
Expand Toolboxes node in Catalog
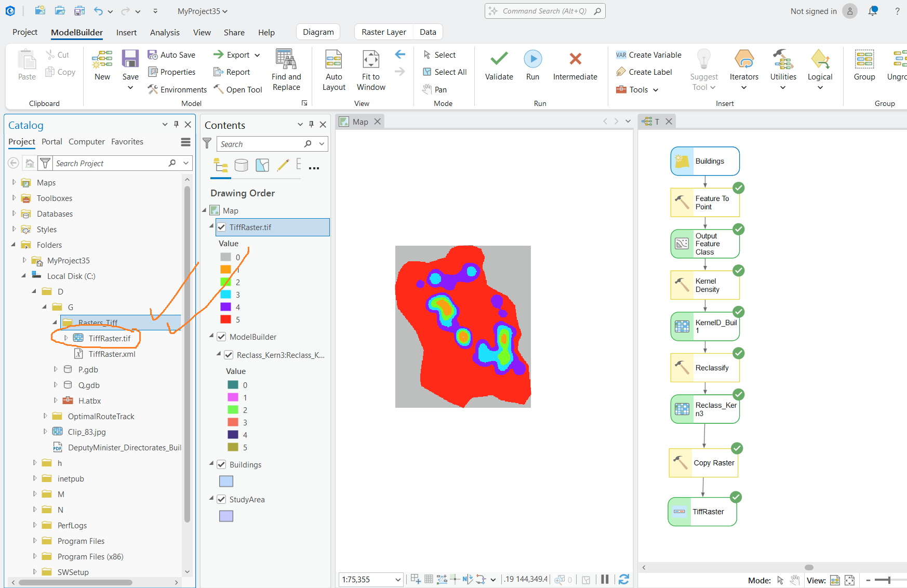tap(14, 198)
